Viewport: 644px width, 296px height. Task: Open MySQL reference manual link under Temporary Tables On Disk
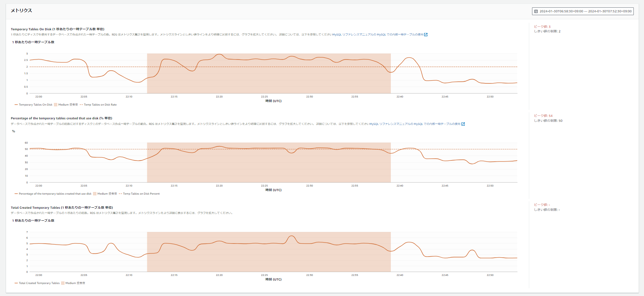coord(377,34)
